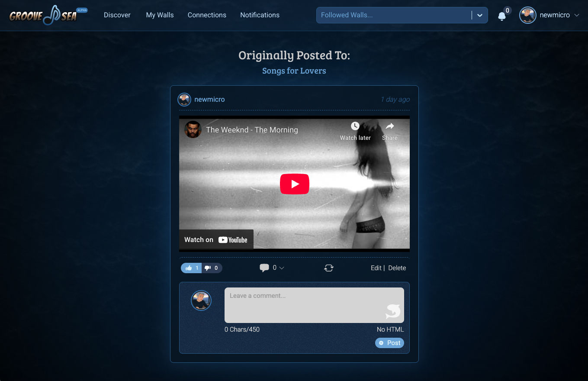The height and width of the screenshot is (381, 588).
Task: Open the Notifications menu item
Action: click(260, 15)
